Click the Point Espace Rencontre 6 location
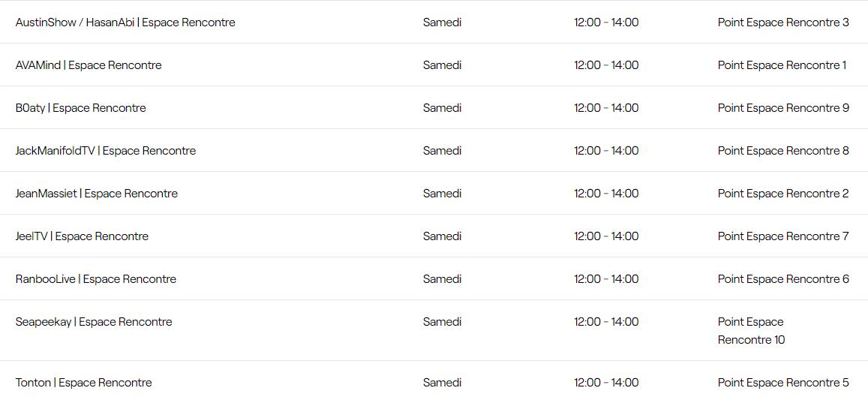This screenshot has height=403, width=868. pyautogui.click(x=782, y=279)
